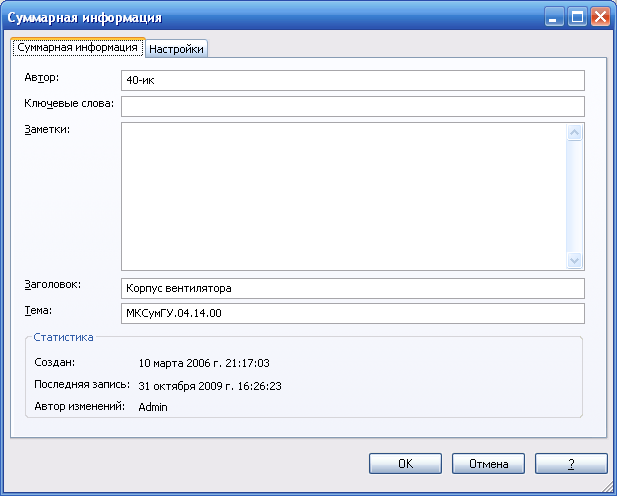
Task: Switch to the Настройки tab
Action: [x=176, y=49]
